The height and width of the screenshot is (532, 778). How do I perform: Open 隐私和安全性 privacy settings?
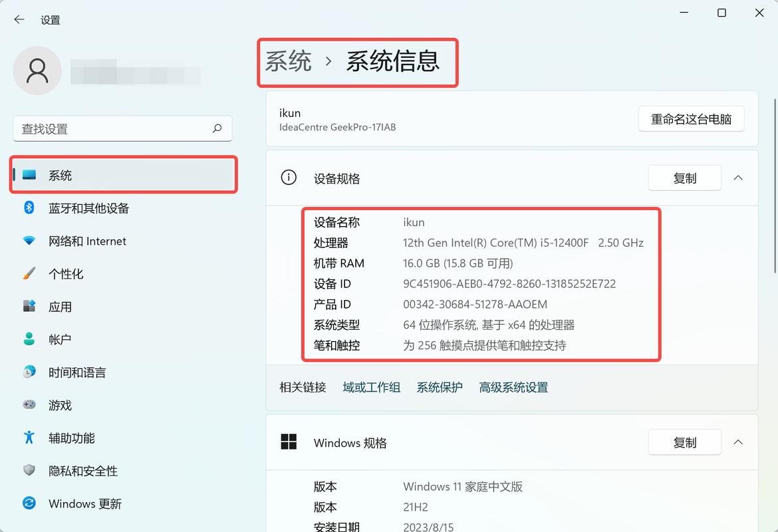83,470
